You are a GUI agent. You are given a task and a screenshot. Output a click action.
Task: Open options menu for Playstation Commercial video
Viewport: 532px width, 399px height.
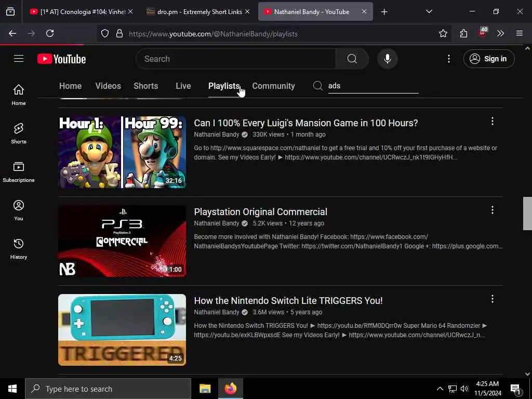(493, 210)
